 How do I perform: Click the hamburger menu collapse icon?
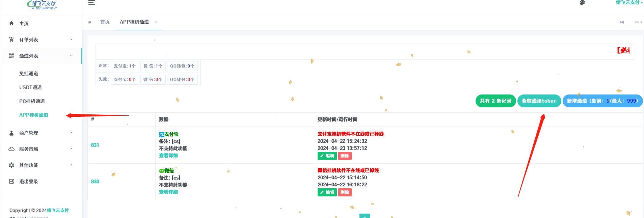click(91, 3)
